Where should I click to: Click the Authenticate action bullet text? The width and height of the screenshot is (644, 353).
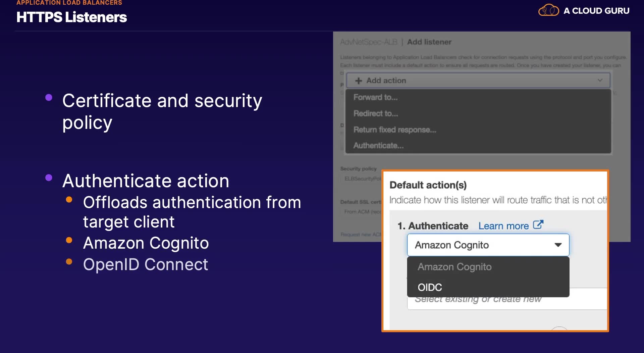(x=146, y=181)
